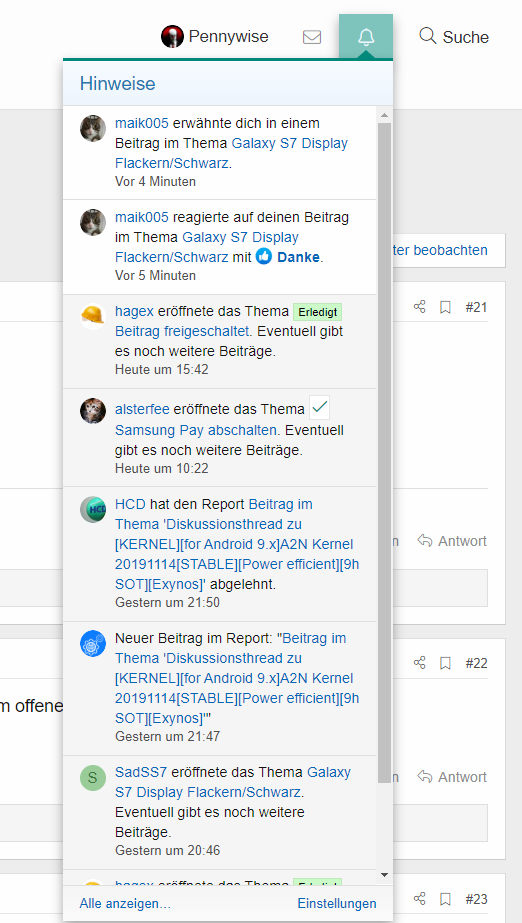Share post #22 via share icon

[420, 663]
